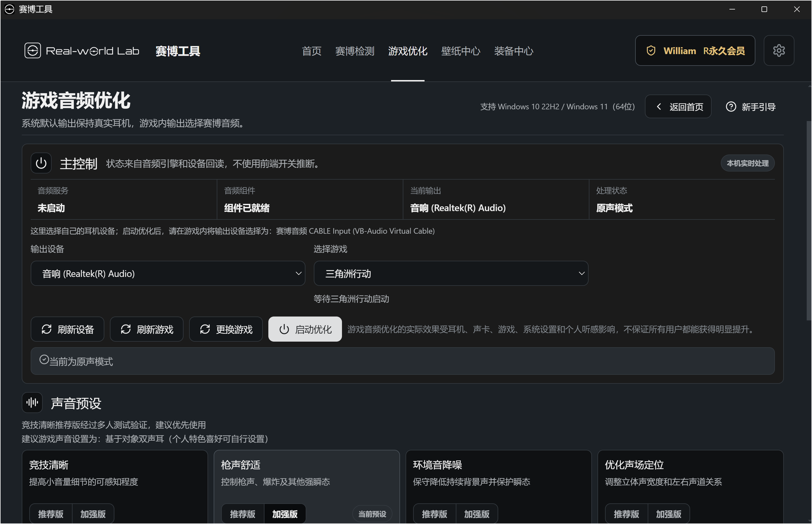Click the vertical scrollbar thumb
The width and height of the screenshot is (812, 524).
[x=809, y=221]
